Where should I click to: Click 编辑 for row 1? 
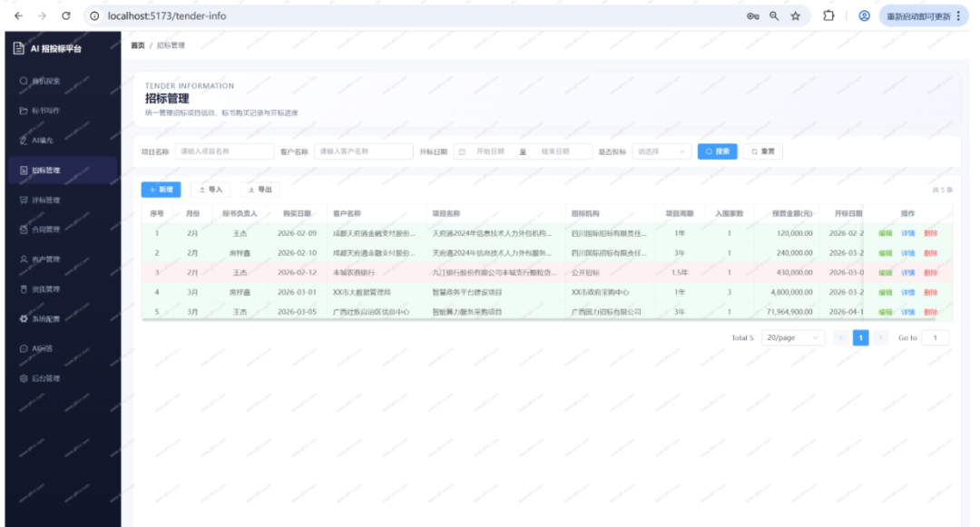pos(885,233)
